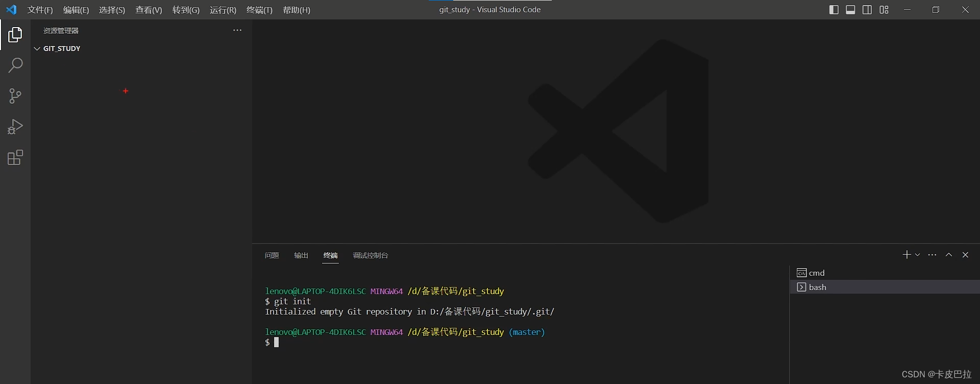Open the Explorer view in activity bar
Screen dimensions: 980x384
(15, 35)
